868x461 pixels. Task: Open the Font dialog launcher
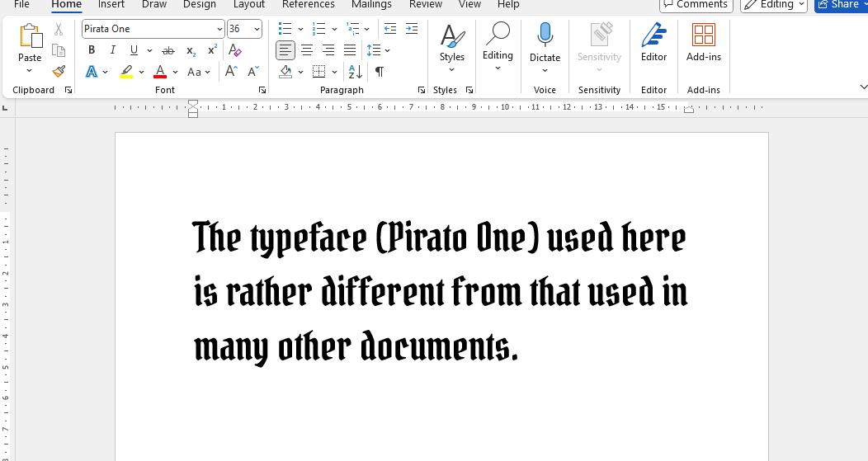click(262, 90)
